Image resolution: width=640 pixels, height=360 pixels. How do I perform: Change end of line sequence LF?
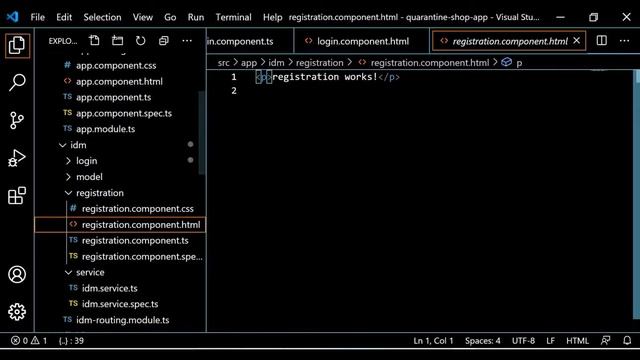[x=550, y=340]
